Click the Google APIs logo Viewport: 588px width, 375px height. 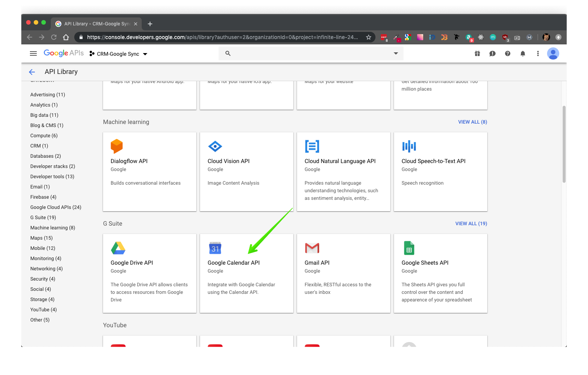[64, 53]
